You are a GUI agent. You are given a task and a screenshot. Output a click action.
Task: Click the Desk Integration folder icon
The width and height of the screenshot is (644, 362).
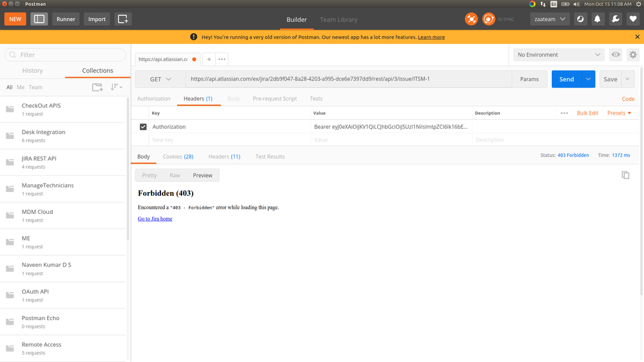(10, 136)
